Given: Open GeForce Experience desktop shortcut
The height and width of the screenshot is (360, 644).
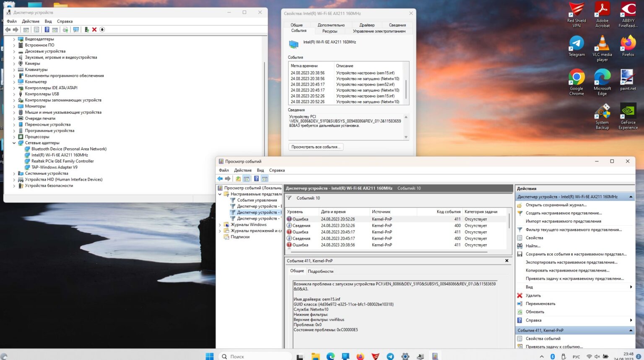Looking at the screenshot, I should coord(628,117).
